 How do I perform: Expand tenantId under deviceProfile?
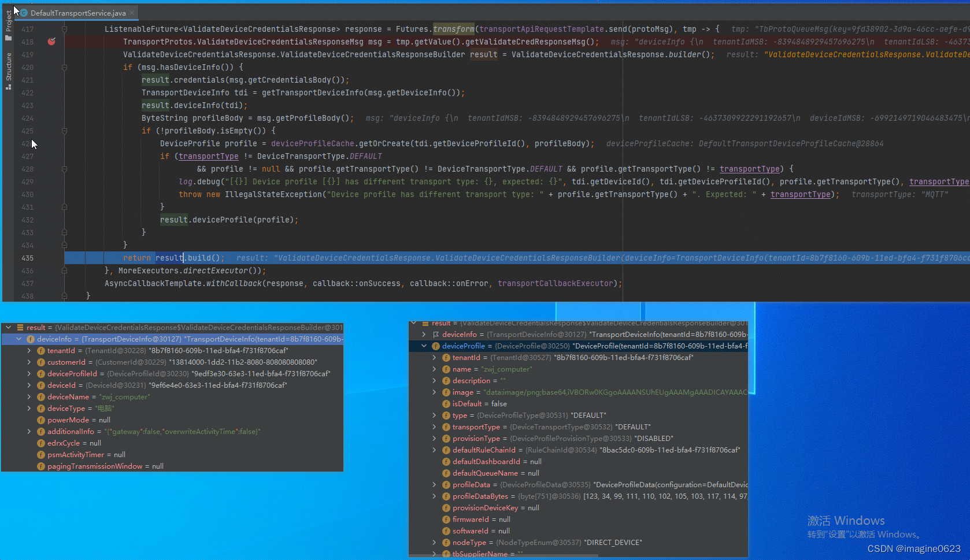(x=434, y=357)
